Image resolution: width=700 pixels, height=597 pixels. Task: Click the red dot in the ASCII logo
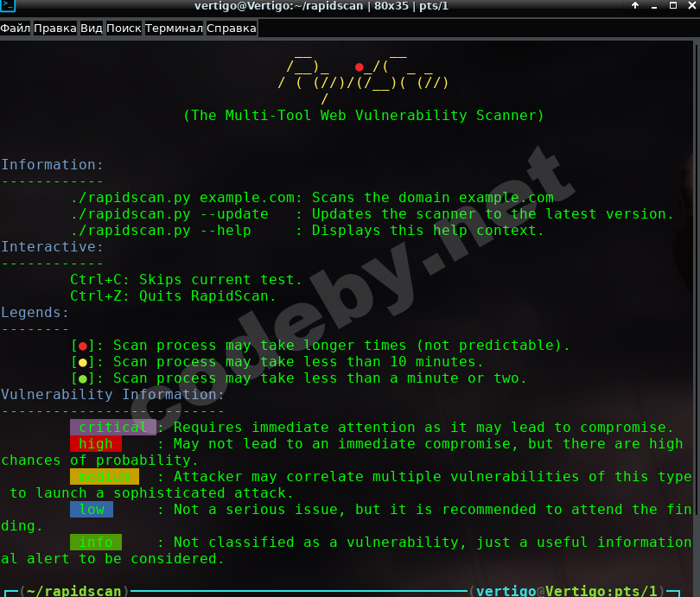coord(359,67)
